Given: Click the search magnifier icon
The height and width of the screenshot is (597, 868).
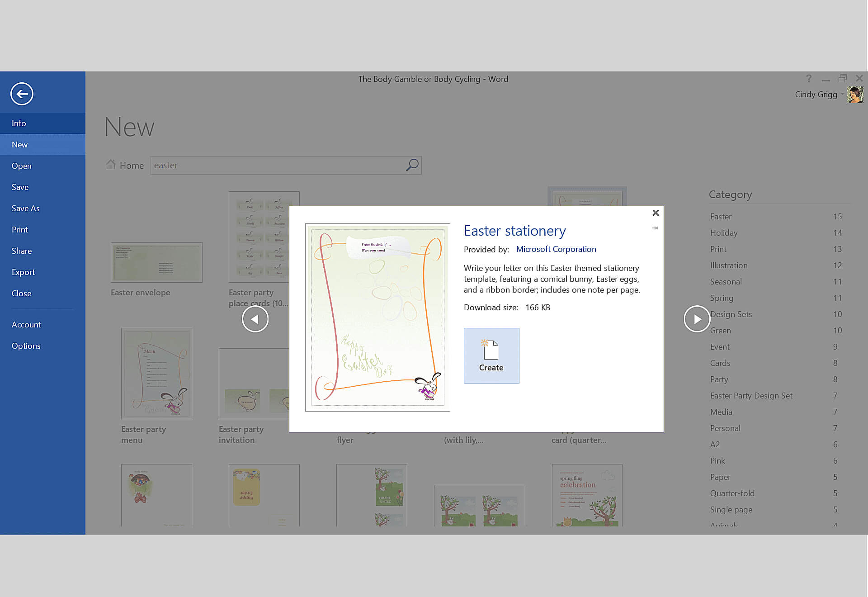Looking at the screenshot, I should (x=412, y=165).
